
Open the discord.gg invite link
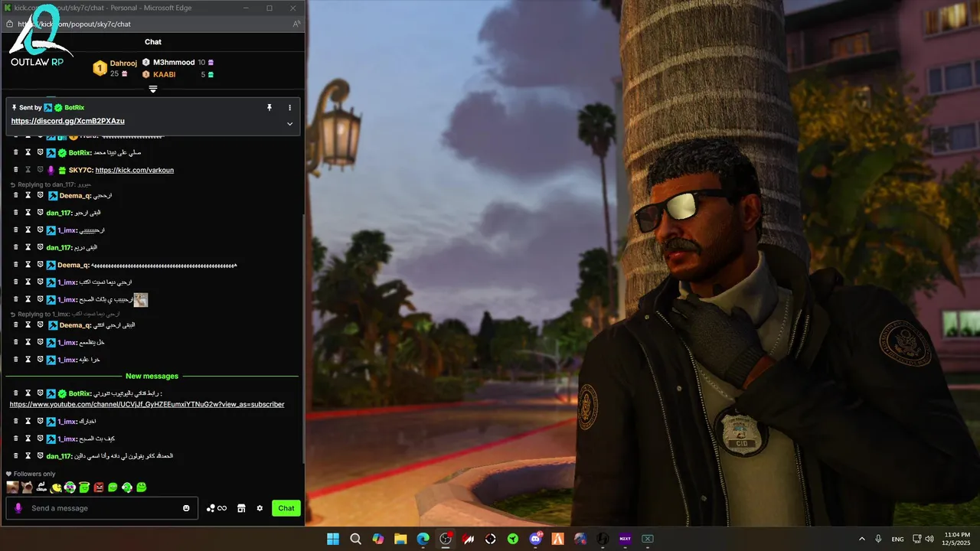[x=67, y=121]
